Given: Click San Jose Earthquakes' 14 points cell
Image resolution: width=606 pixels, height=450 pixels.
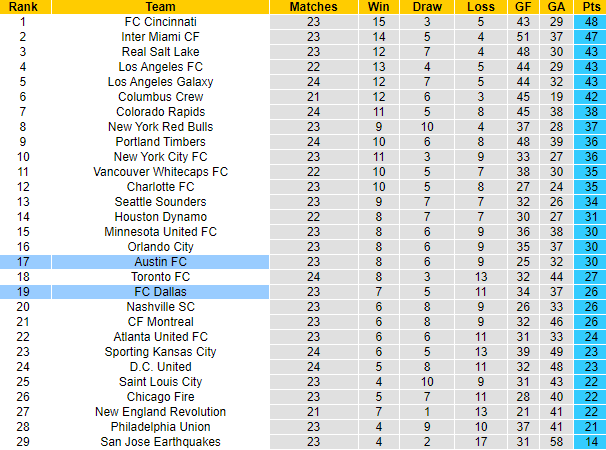Looking at the screenshot, I should pos(590,442).
